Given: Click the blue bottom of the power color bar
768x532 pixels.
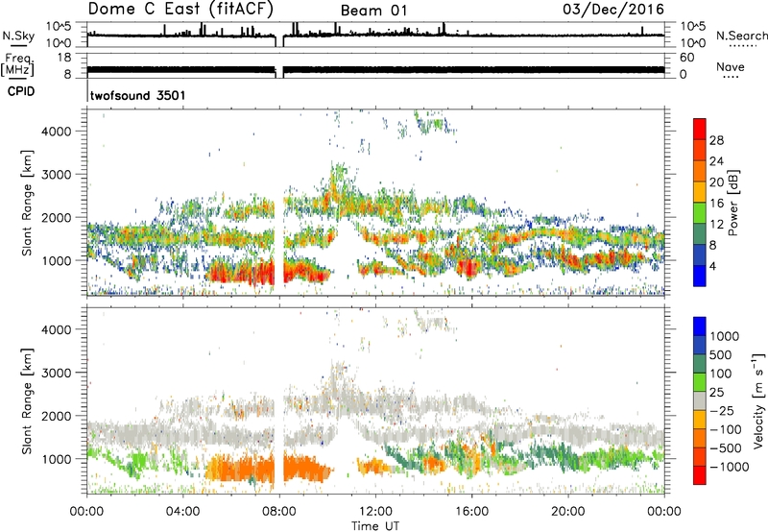Looking at the screenshot, I should point(700,276).
